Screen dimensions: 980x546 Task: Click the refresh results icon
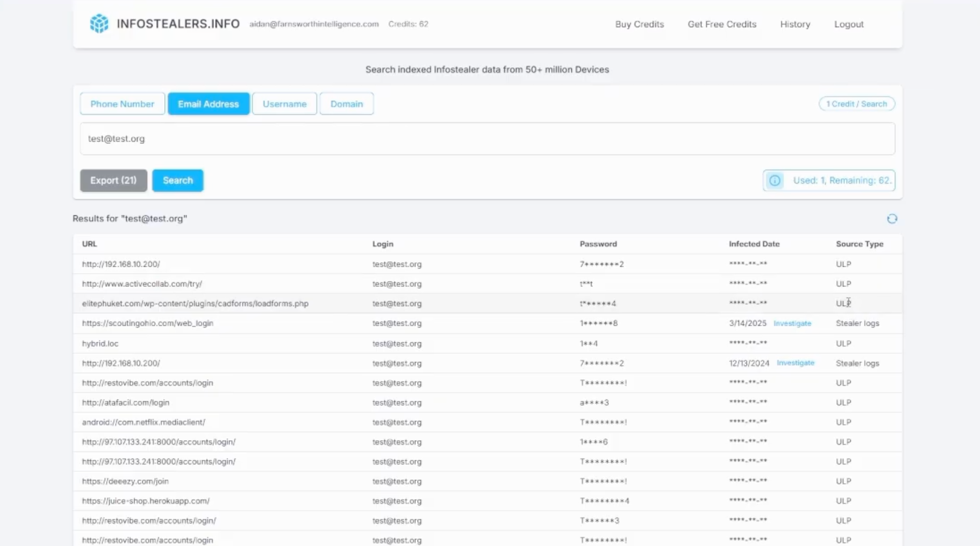pos(892,219)
